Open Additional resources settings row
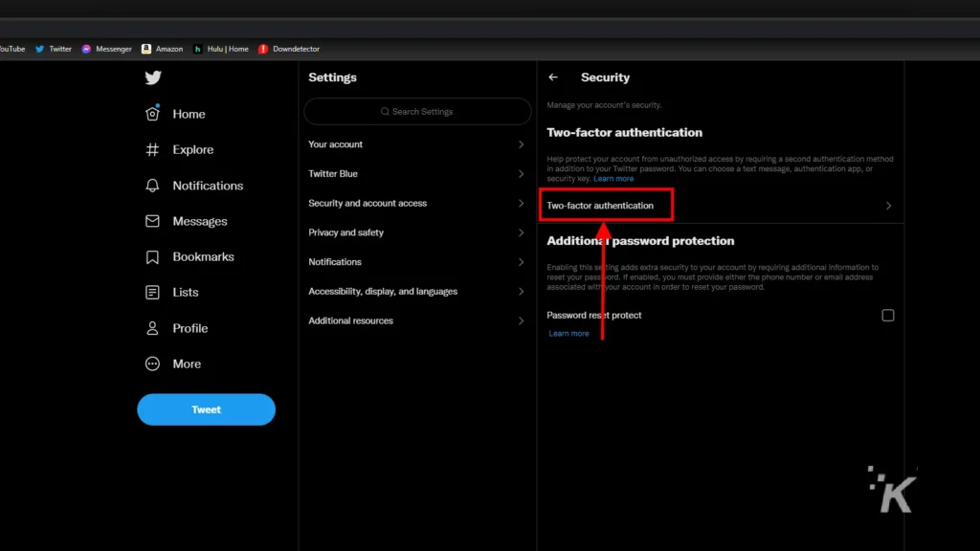The image size is (980, 551). pyautogui.click(x=416, y=320)
